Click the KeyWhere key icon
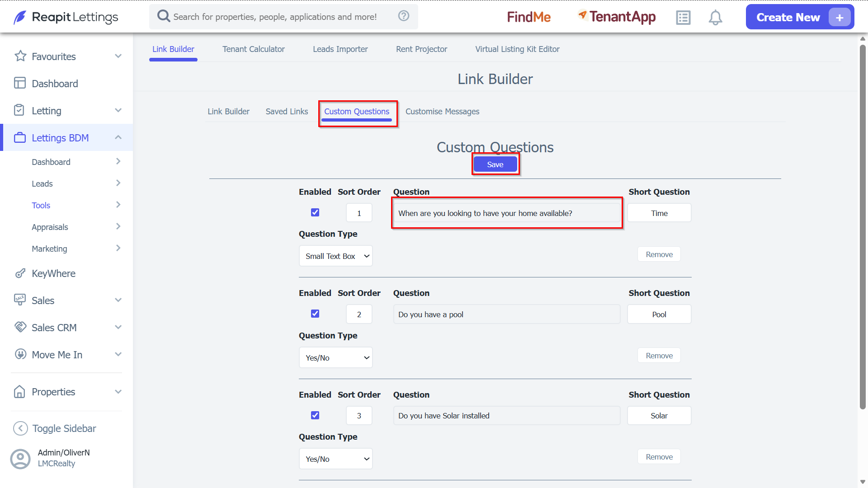 [20, 273]
